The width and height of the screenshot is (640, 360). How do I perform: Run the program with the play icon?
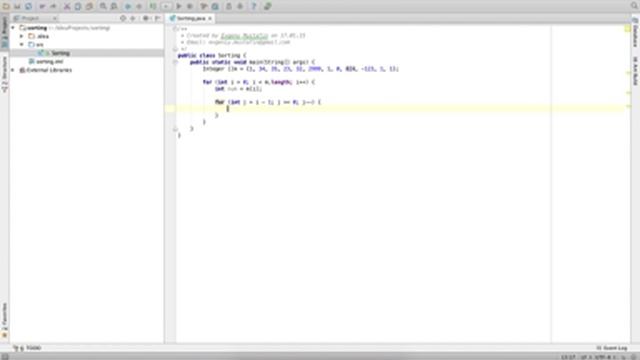point(179,6)
